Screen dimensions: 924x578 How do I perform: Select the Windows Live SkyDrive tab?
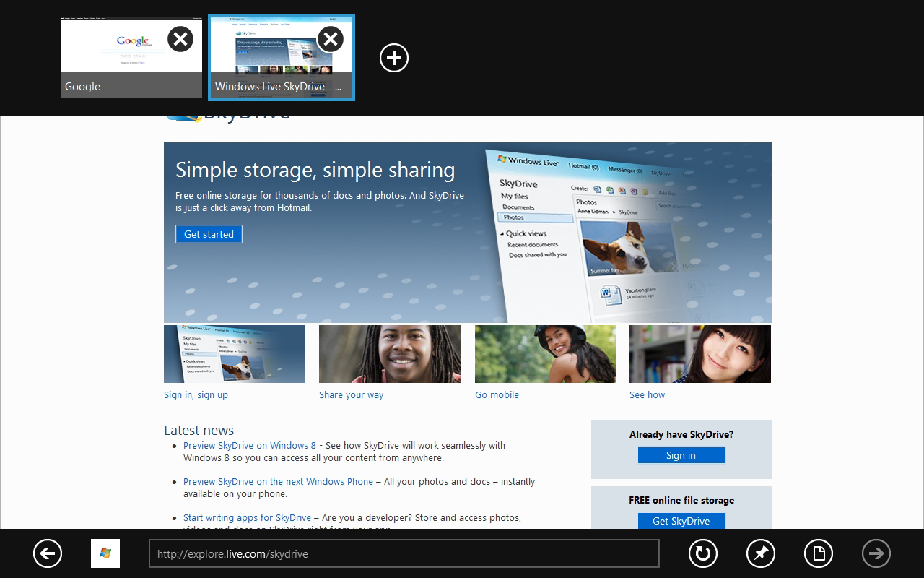pos(282,58)
